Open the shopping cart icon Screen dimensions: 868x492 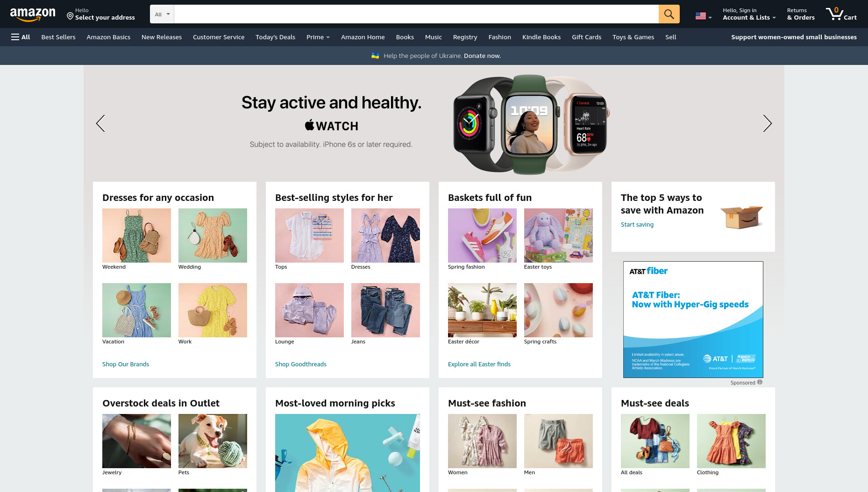(841, 14)
